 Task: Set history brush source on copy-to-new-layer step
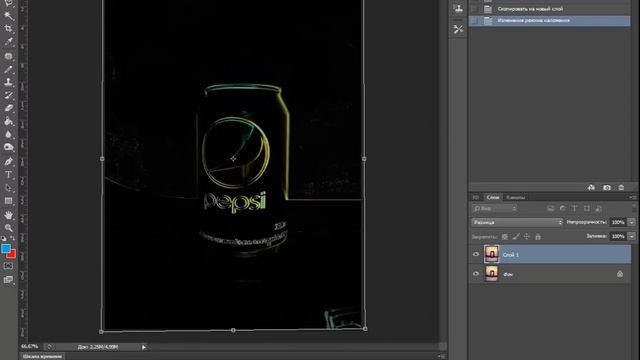click(474, 9)
